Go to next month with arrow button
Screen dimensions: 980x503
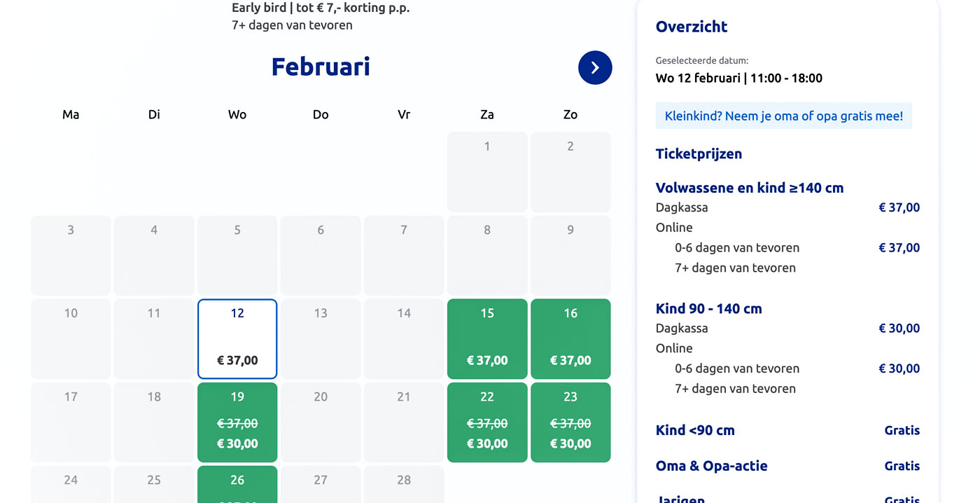595,67
